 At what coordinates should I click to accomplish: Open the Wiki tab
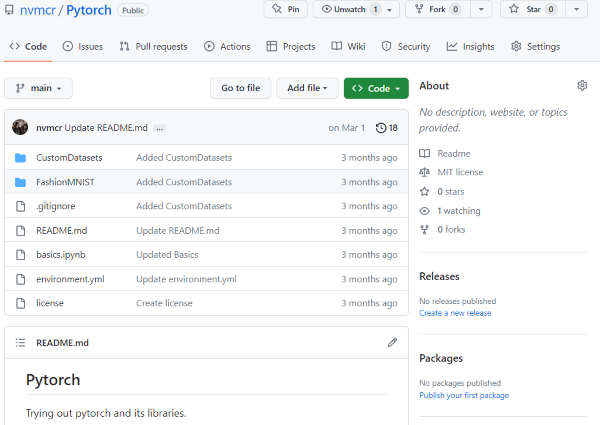click(348, 47)
